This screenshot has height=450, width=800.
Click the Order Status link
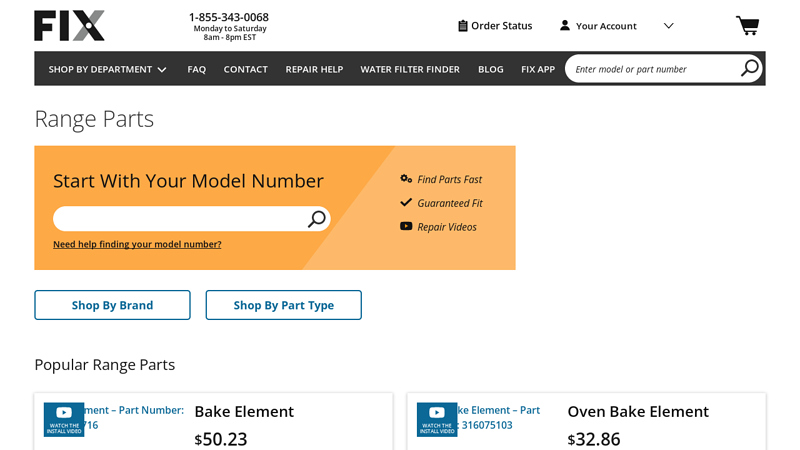point(502,26)
